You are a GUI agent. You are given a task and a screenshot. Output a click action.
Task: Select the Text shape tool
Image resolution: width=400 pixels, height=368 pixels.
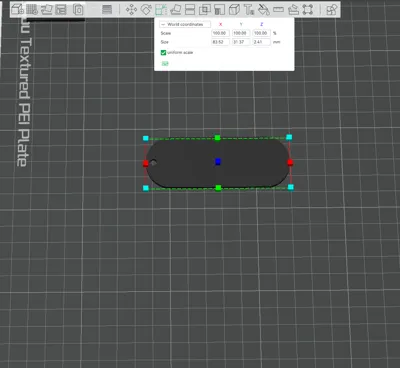249,10
